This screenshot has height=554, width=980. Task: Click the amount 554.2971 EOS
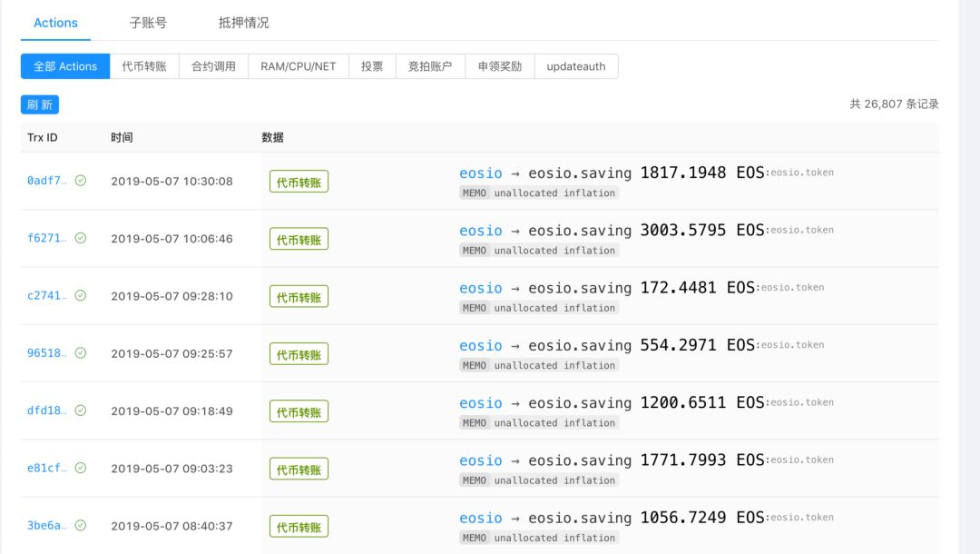698,345
